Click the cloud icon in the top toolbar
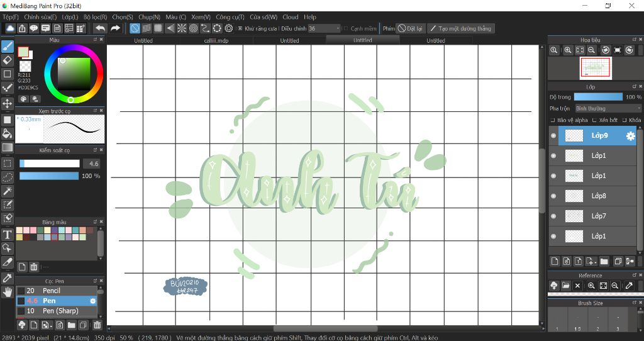Screen dimensions: 644x341 pos(10,28)
